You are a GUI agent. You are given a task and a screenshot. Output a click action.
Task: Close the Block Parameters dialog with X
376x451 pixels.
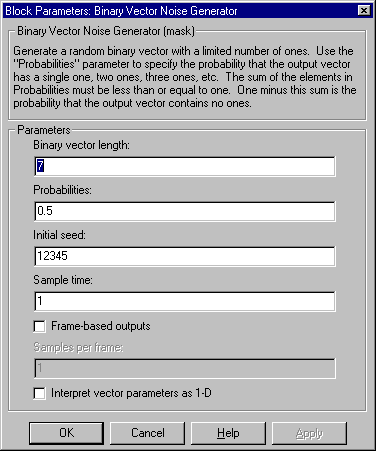point(364,11)
